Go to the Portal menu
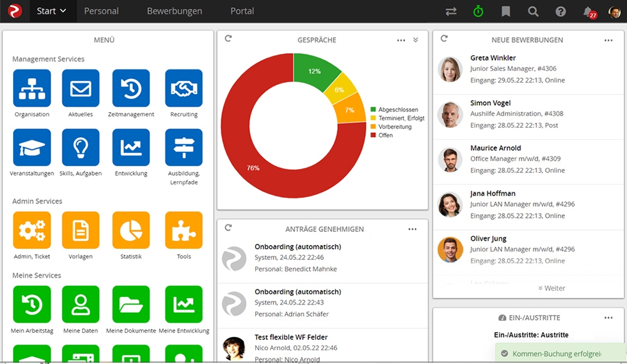 coord(242,11)
